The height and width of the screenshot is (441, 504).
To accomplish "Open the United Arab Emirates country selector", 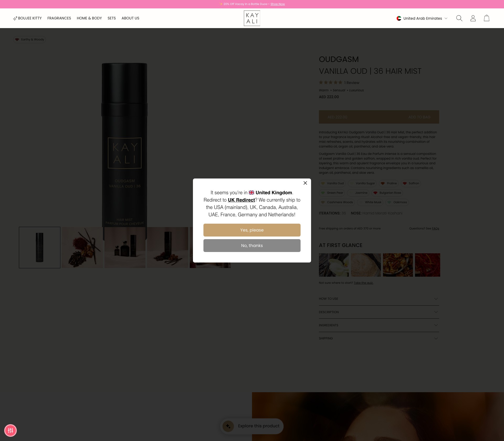I will click(x=422, y=18).
